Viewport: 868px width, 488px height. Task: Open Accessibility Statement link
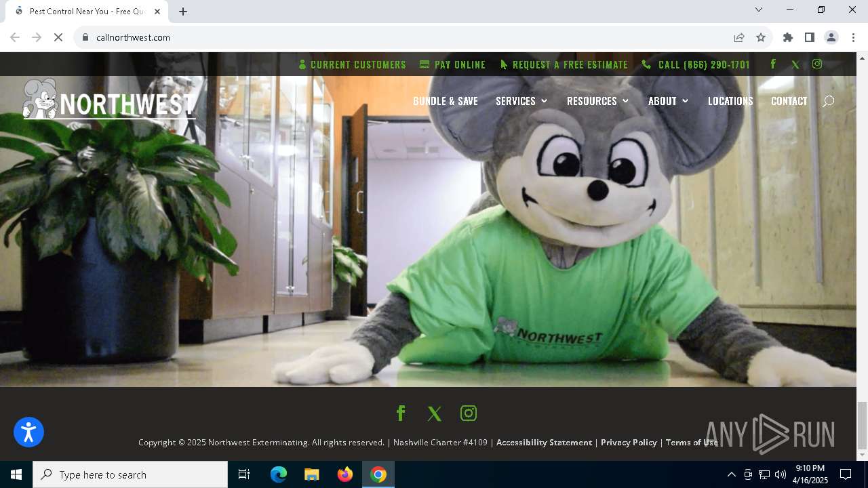pos(544,442)
